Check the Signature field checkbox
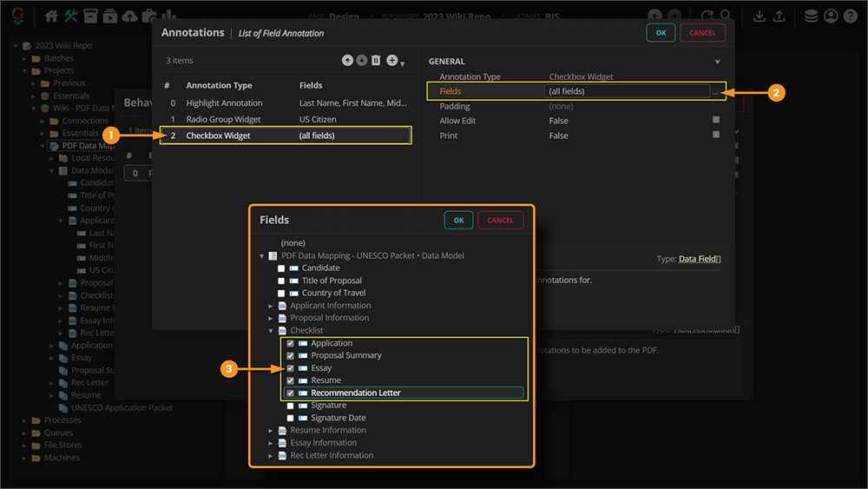The width and height of the screenshot is (868, 489). click(291, 406)
